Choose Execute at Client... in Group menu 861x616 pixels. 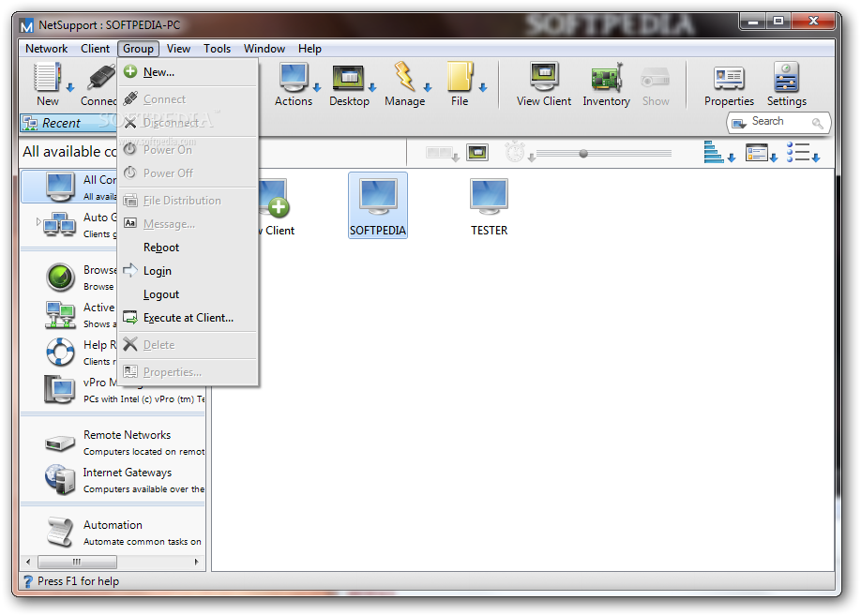pyautogui.click(x=189, y=318)
